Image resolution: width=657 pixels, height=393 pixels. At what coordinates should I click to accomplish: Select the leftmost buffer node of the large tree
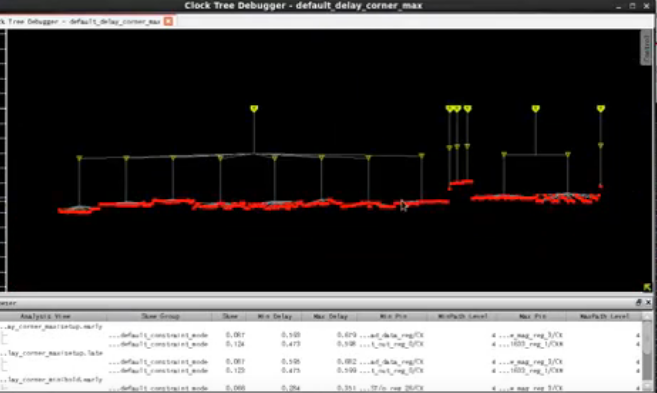pyautogui.click(x=79, y=158)
